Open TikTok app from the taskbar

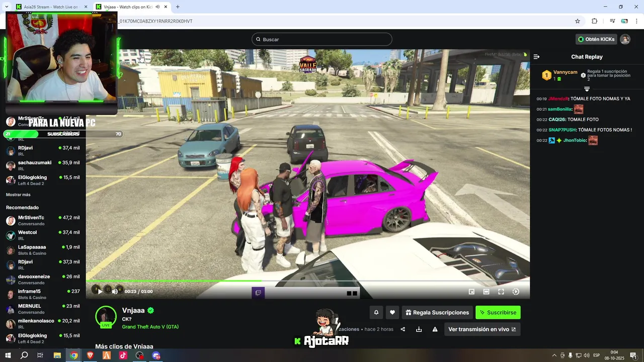coord(123,355)
